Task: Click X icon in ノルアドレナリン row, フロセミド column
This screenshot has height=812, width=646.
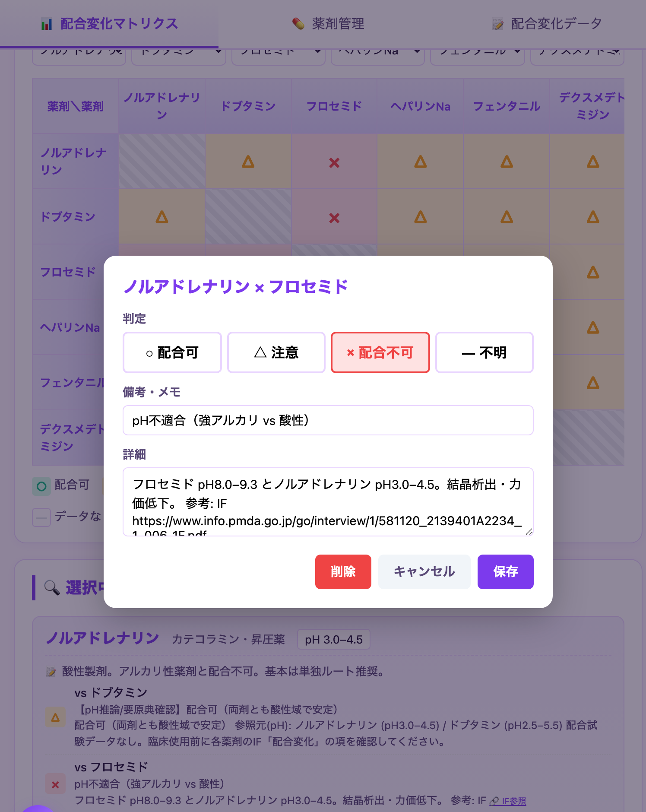Action: pyautogui.click(x=334, y=163)
